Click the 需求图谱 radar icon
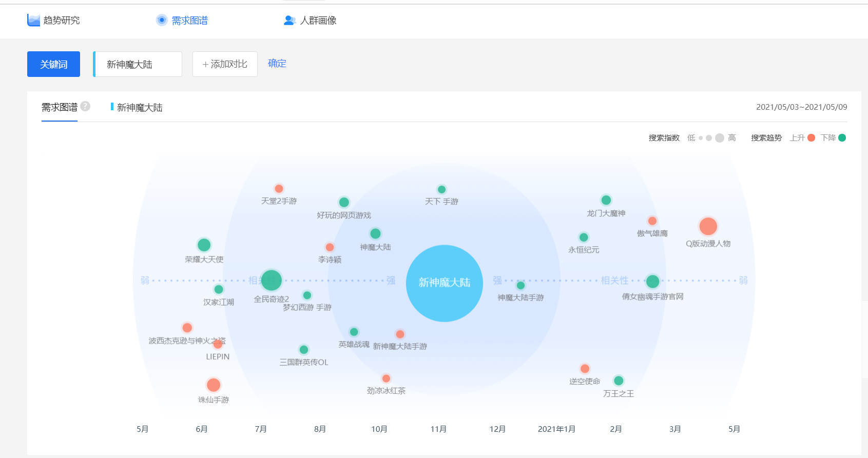Viewport: 868px width, 458px height. (x=162, y=20)
